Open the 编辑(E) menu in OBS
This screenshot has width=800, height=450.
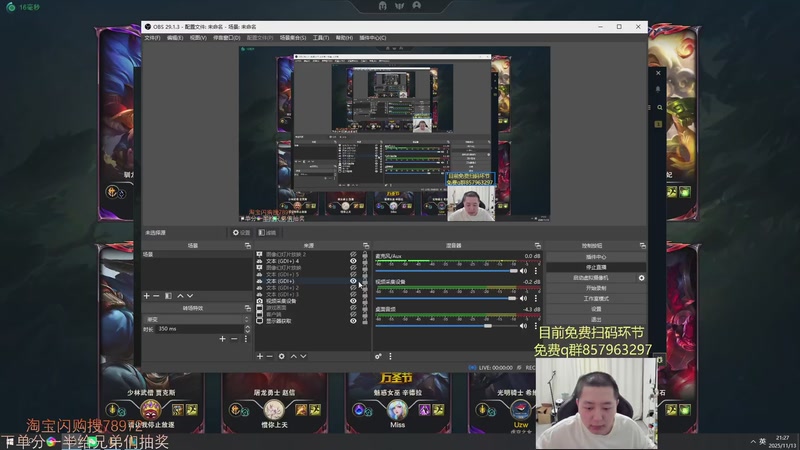[174, 38]
